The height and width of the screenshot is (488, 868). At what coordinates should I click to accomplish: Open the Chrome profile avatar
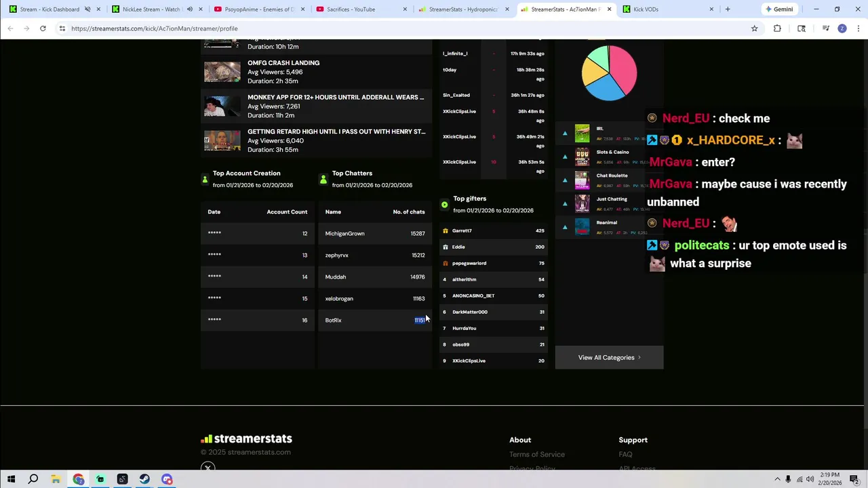(842, 28)
